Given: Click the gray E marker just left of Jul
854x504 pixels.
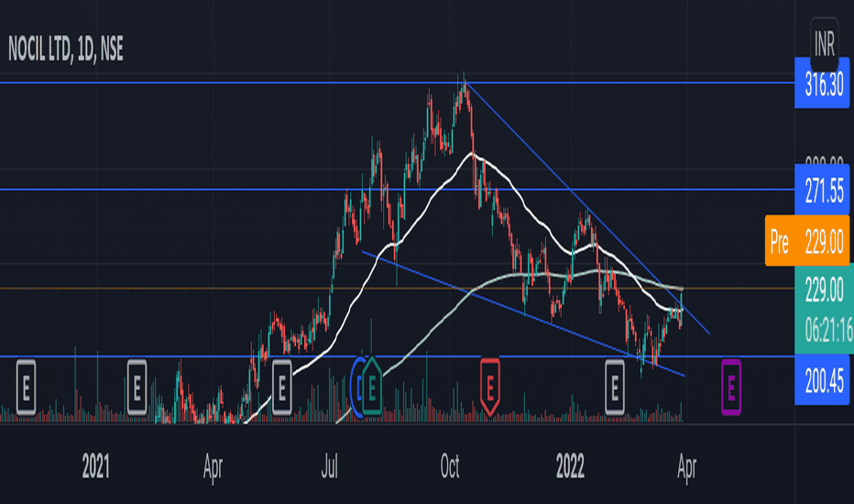Looking at the screenshot, I should pyautogui.click(x=281, y=388).
